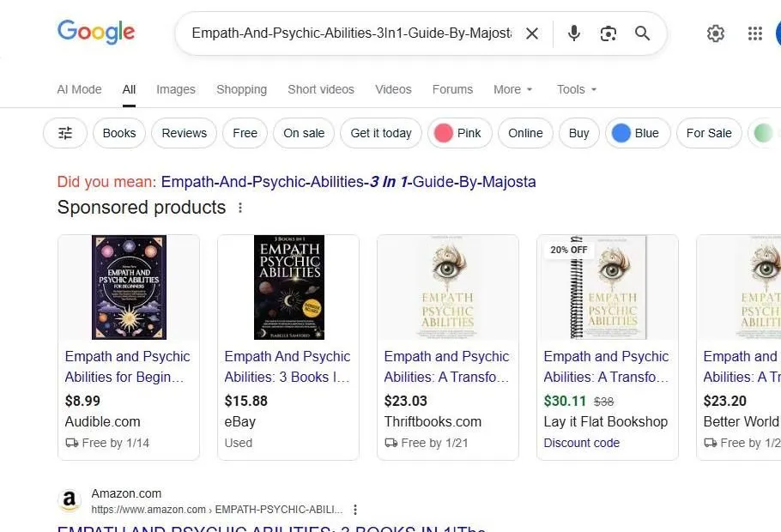Image resolution: width=781 pixels, height=532 pixels.
Task: Open the Sponsored products three-dot menu
Action: [x=240, y=208]
